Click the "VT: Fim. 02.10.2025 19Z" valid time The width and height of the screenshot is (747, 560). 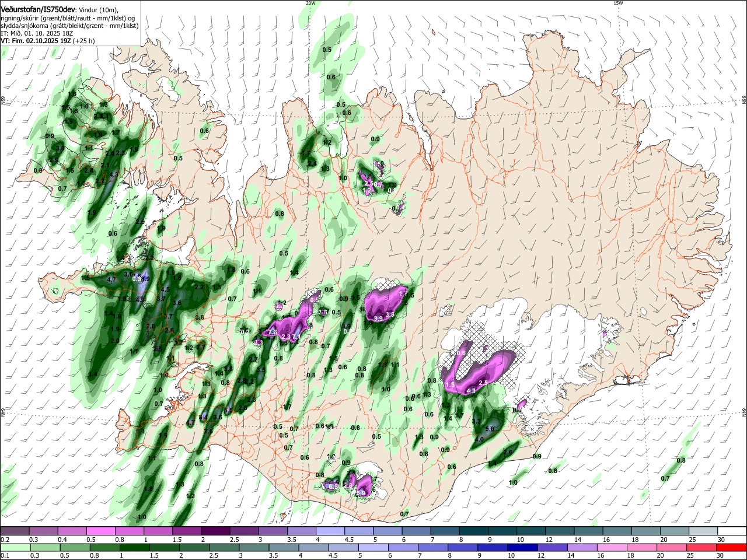36,41
